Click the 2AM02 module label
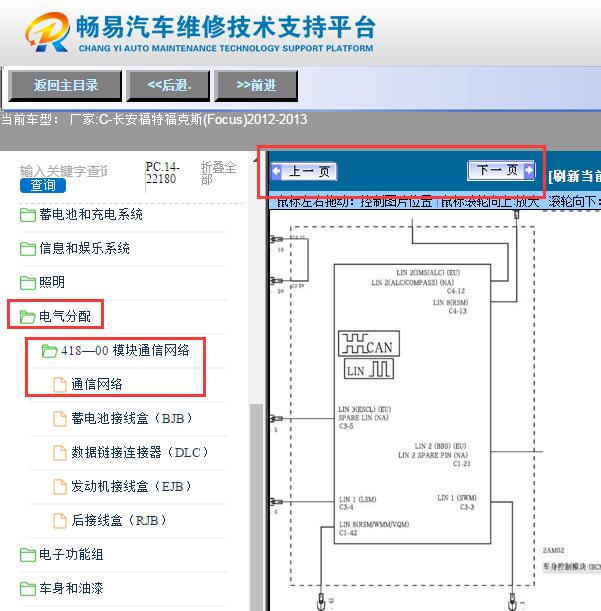This screenshot has width=601, height=611. click(x=553, y=550)
